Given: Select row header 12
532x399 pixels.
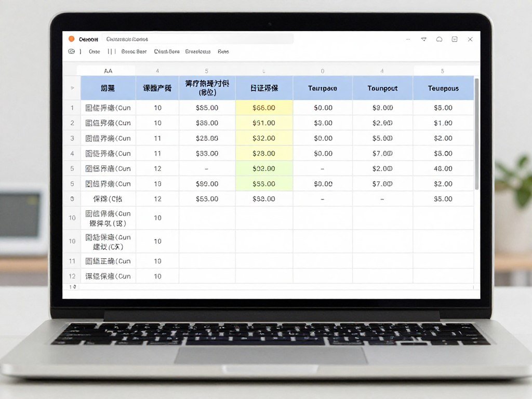Looking at the screenshot, I should pos(72,276).
